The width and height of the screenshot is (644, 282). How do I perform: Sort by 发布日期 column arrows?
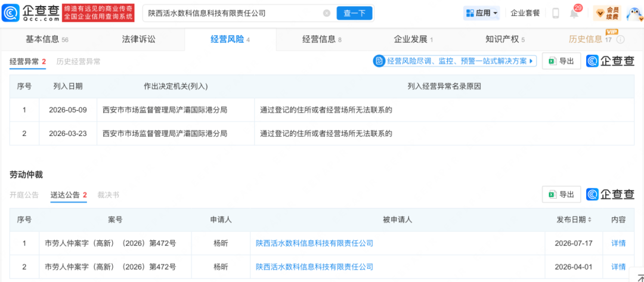click(x=590, y=220)
